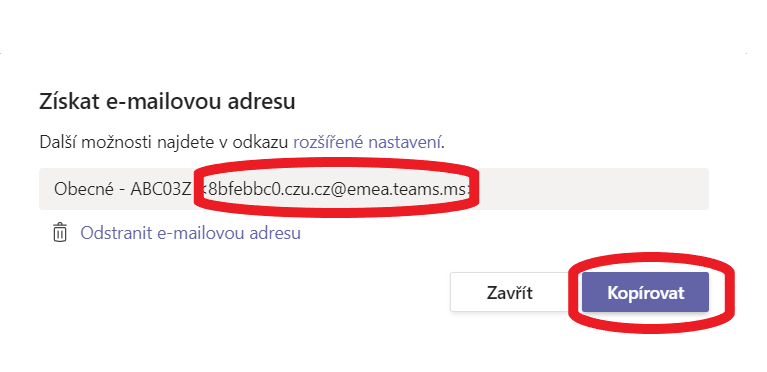Click the emea.teams.ms domain portion
Screen dimensions: 767x372
[406, 189]
